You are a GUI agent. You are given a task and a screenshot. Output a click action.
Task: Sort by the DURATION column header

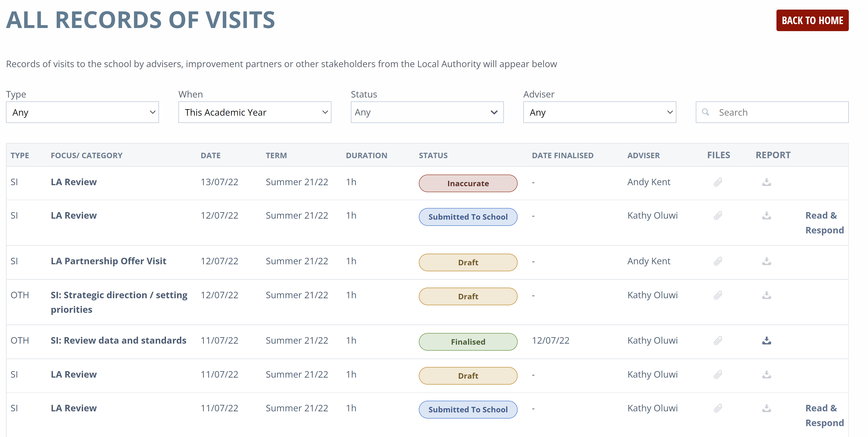point(366,155)
